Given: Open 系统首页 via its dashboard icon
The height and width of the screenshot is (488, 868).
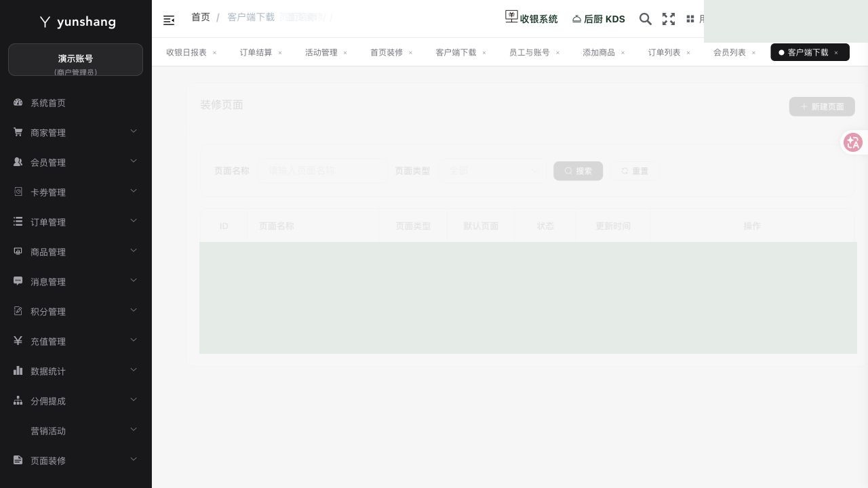Looking at the screenshot, I should click(x=18, y=102).
